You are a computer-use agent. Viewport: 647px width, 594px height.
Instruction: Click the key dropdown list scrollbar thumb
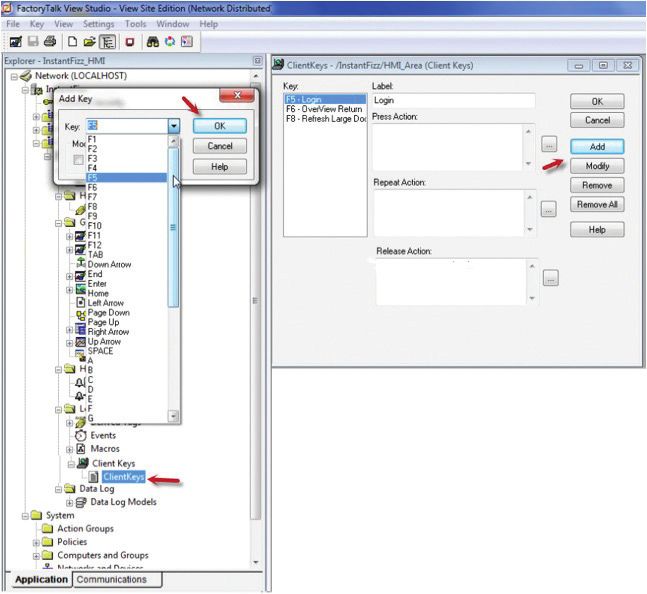[x=173, y=227]
